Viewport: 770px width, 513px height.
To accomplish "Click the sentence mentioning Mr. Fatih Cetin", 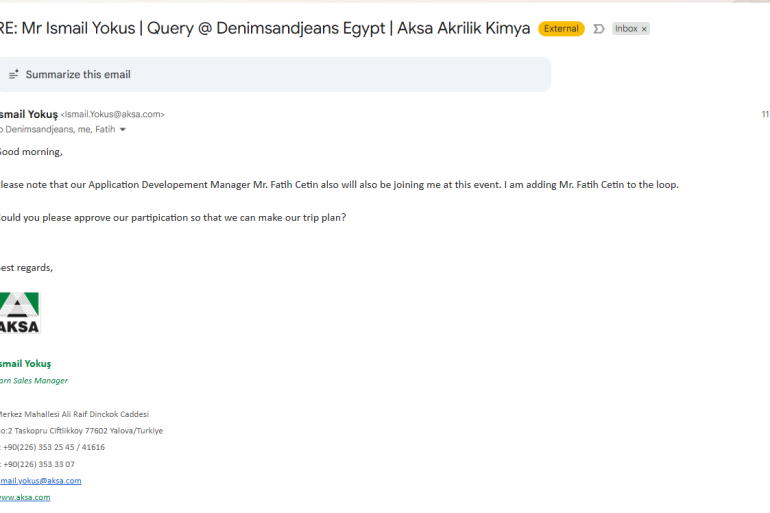I will (340, 185).
